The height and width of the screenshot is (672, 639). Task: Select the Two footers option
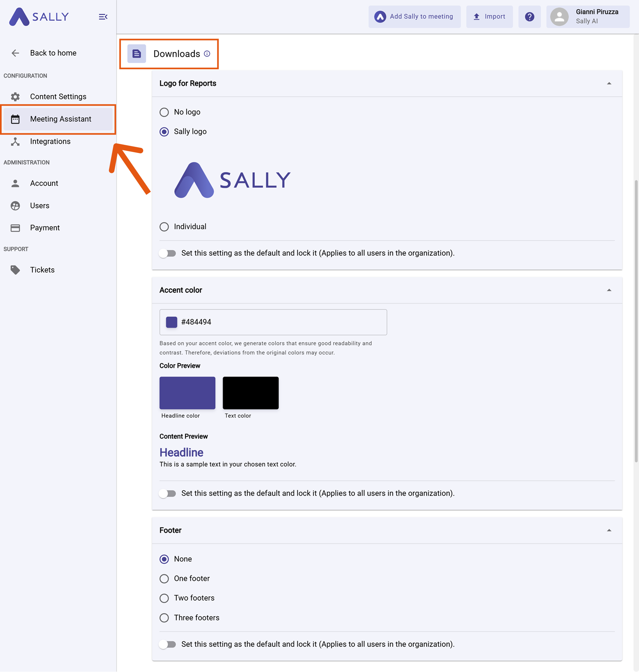164,599
